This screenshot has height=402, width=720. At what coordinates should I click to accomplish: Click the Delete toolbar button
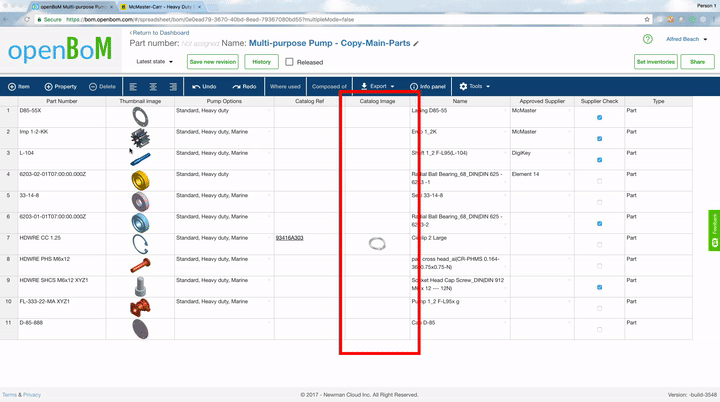102,86
